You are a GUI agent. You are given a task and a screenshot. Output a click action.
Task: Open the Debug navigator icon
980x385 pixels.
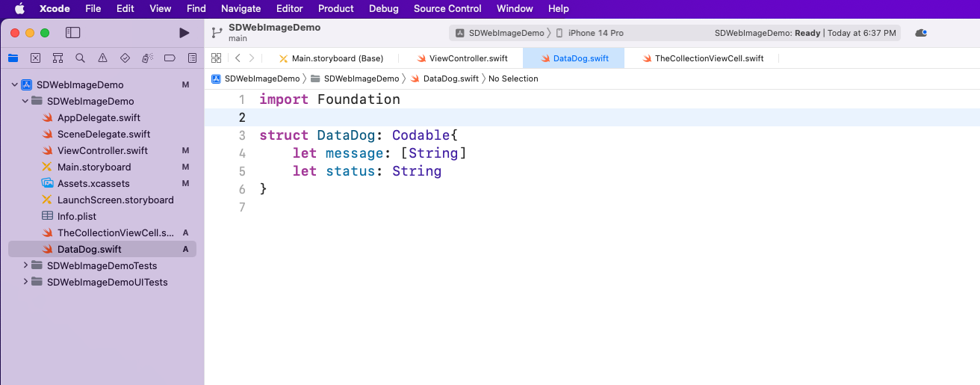(147, 58)
